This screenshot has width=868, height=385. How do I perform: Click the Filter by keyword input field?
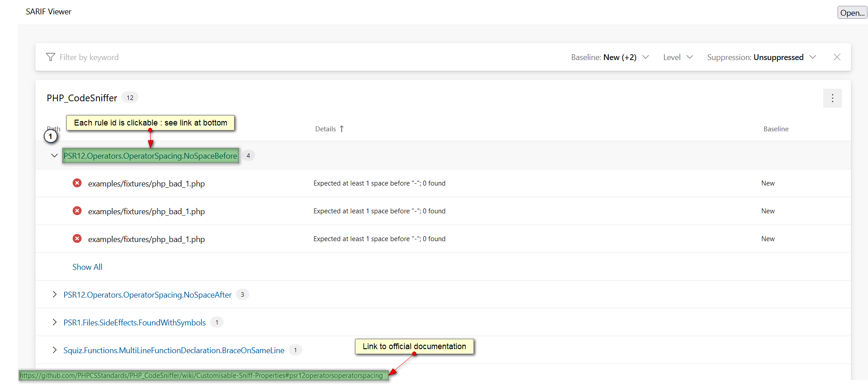pyautogui.click(x=179, y=57)
